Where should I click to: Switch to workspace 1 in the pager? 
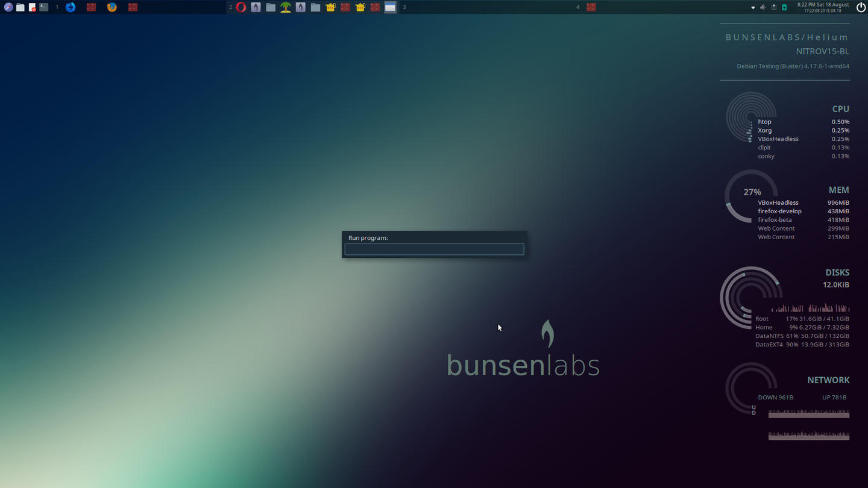57,7
